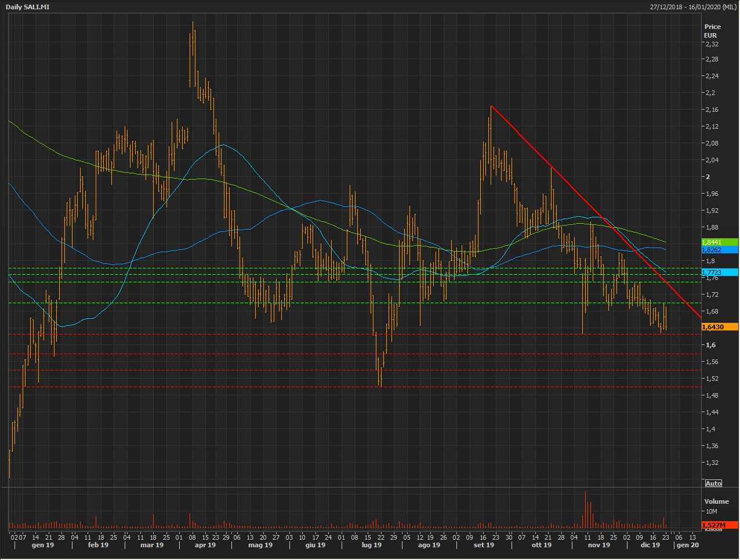The height and width of the screenshot is (560, 740).
Task: Select the feb 19 month on time axis
Action: (98, 545)
